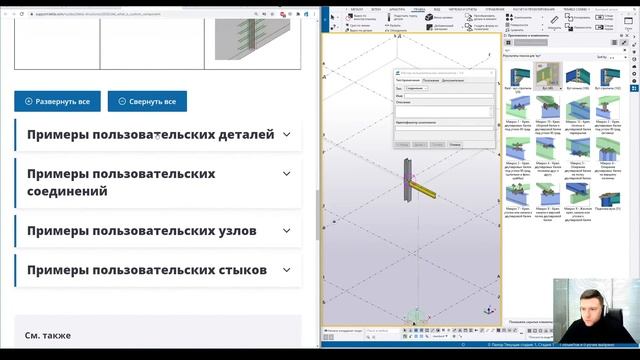Click the browser page vertical scrollbar thumb
Image resolution: width=640 pixels, height=360 pixels.
[x=318, y=215]
